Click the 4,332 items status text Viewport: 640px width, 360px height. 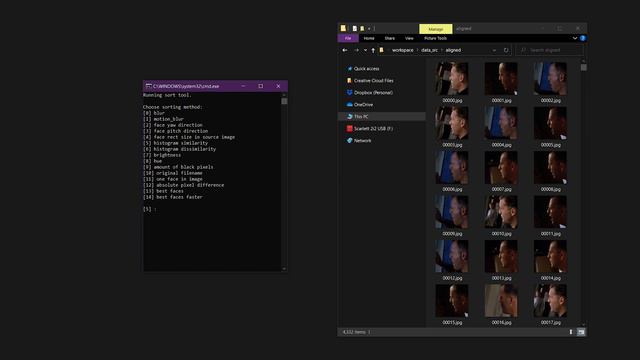pyautogui.click(x=354, y=332)
